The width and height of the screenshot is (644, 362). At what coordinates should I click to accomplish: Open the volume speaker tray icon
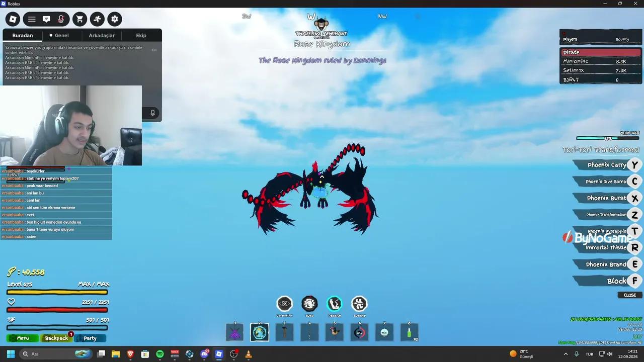pyautogui.click(x=610, y=354)
